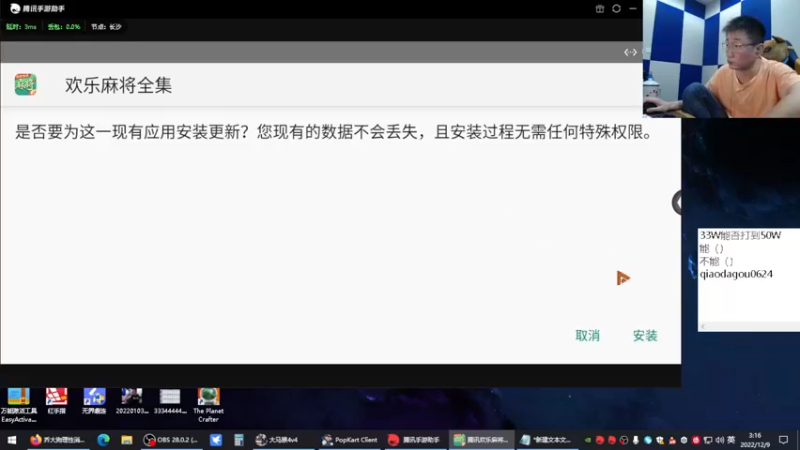Open the 无界趣连 desktop shortcut

click(94, 401)
